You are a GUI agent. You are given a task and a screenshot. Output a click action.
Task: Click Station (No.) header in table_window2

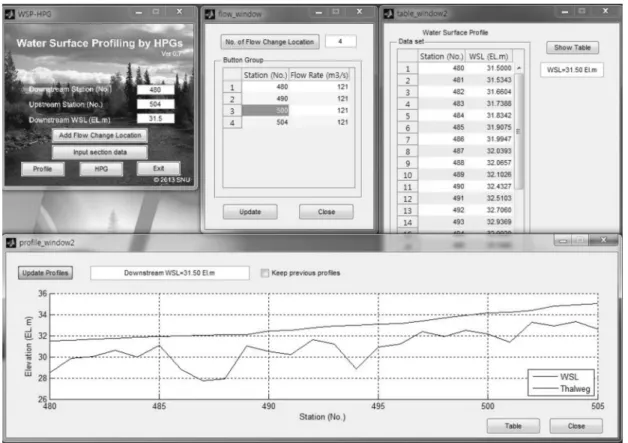click(441, 56)
